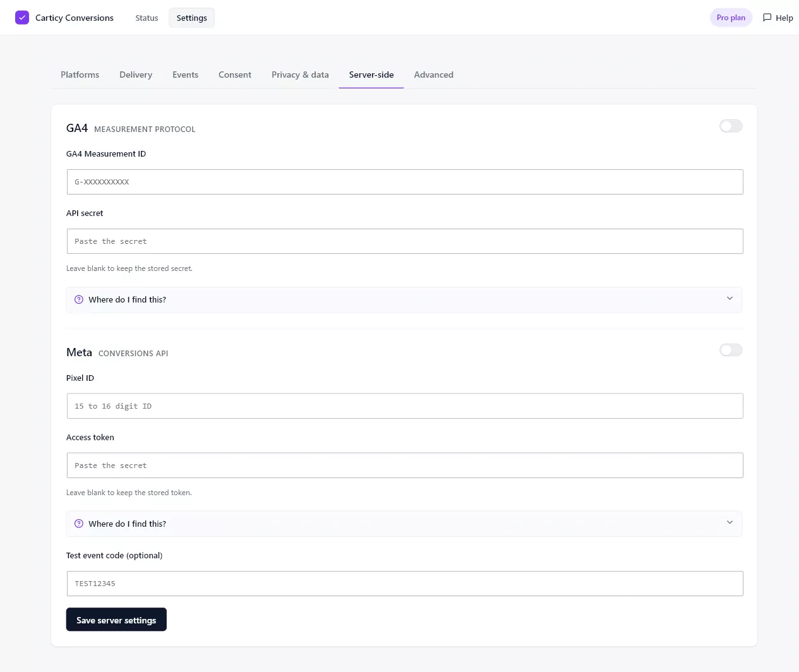This screenshot has width=799, height=672.
Task: Click Save server settings button
Action: pyautogui.click(x=116, y=620)
